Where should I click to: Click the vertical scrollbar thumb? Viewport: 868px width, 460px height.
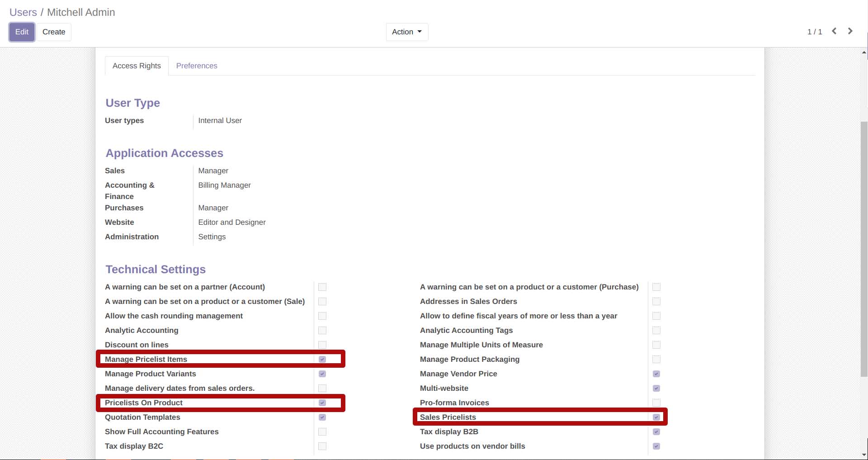[x=864, y=249]
